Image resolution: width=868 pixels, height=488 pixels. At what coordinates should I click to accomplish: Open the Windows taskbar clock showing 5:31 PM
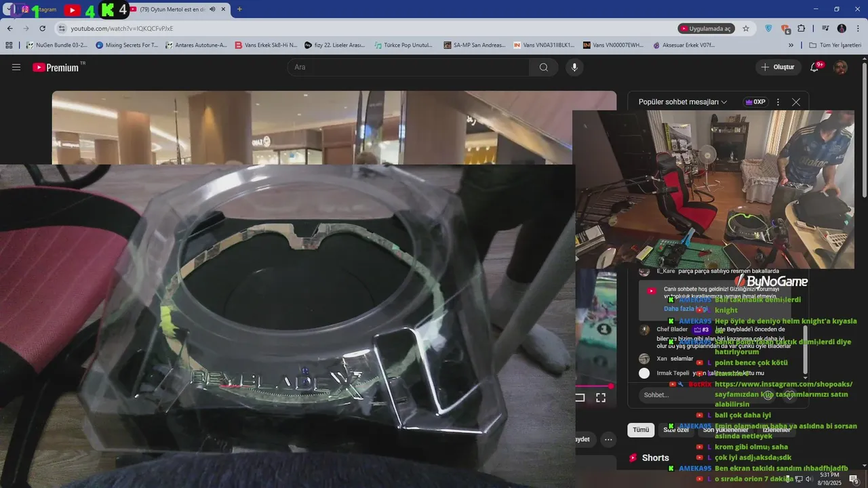[829, 479]
